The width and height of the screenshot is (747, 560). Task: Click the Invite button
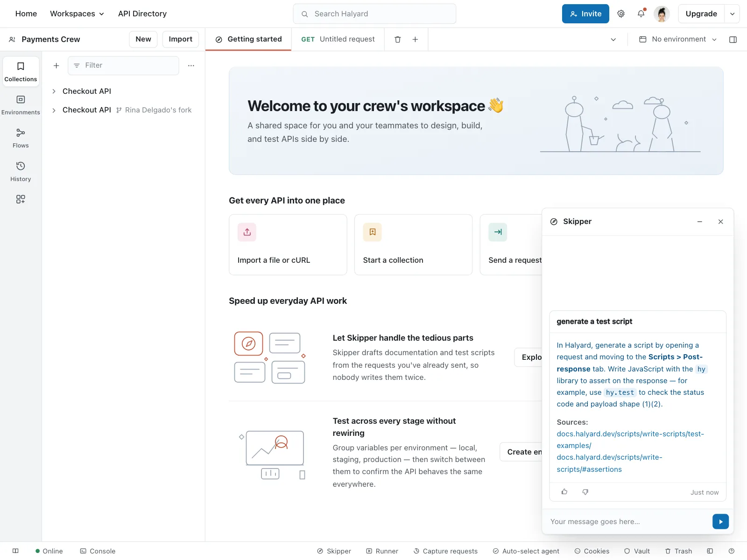tap(585, 14)
